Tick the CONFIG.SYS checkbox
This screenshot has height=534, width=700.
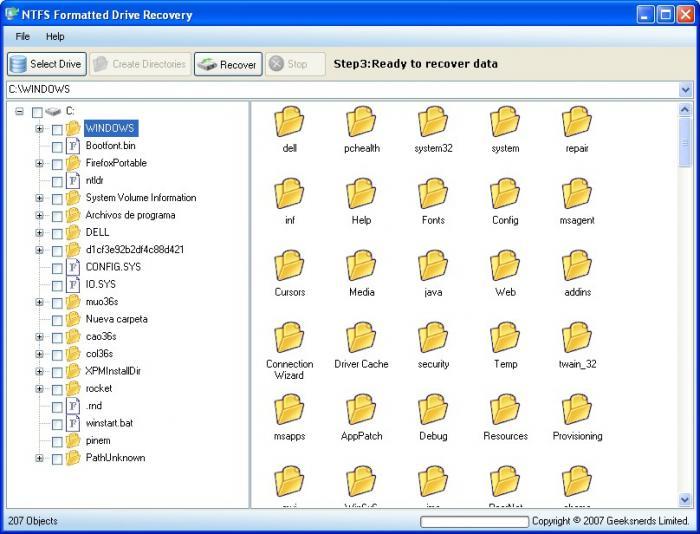pos(57,268)
